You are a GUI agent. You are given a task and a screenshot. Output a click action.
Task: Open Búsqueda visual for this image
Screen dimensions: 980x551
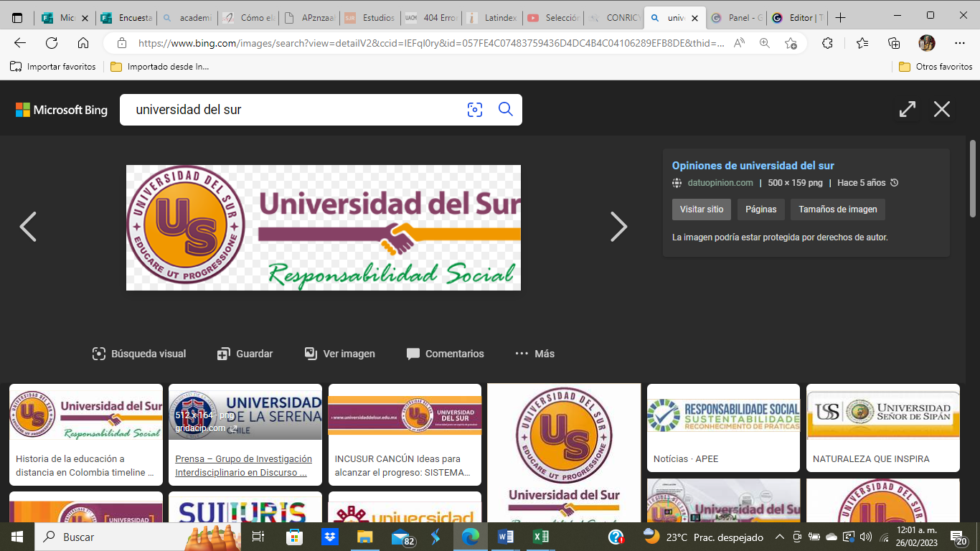(139, 354)
